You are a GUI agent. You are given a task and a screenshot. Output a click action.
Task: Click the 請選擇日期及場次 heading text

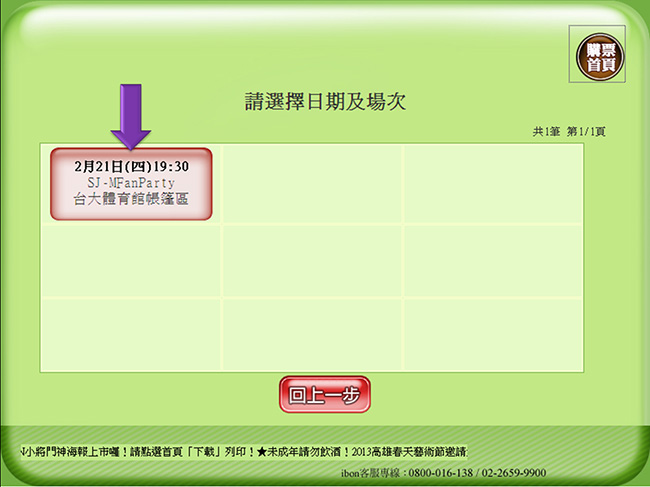click(325, 102)
